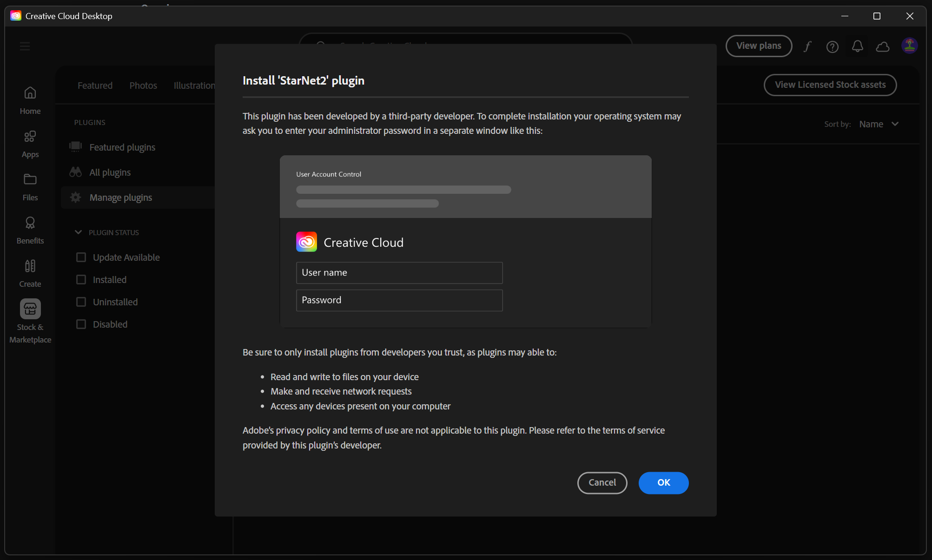
Task: Click the Creative Cloud logo in dialog illustration
Action: (307, 242)
